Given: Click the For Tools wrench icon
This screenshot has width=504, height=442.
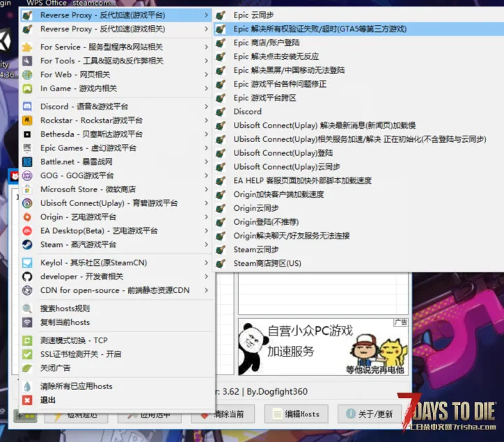Looking at the screenshot, I should click(27, 61).
